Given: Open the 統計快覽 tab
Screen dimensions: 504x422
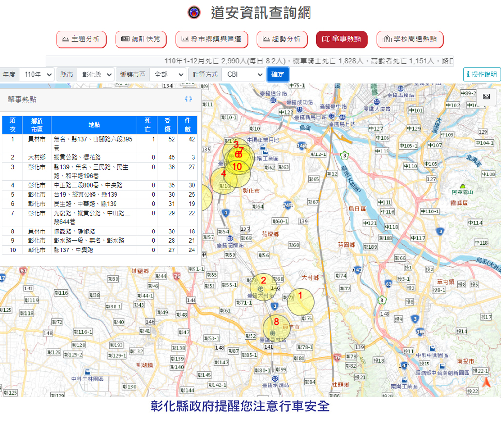Looking at the screenshot, I should tap(141, 39).
